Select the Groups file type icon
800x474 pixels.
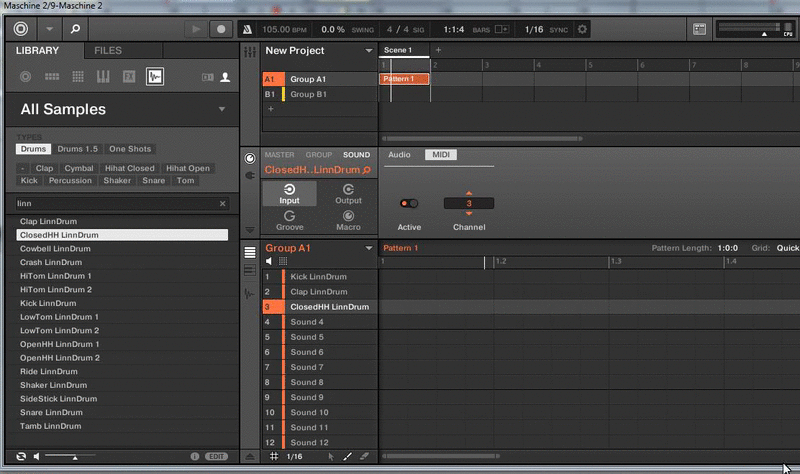52,77
